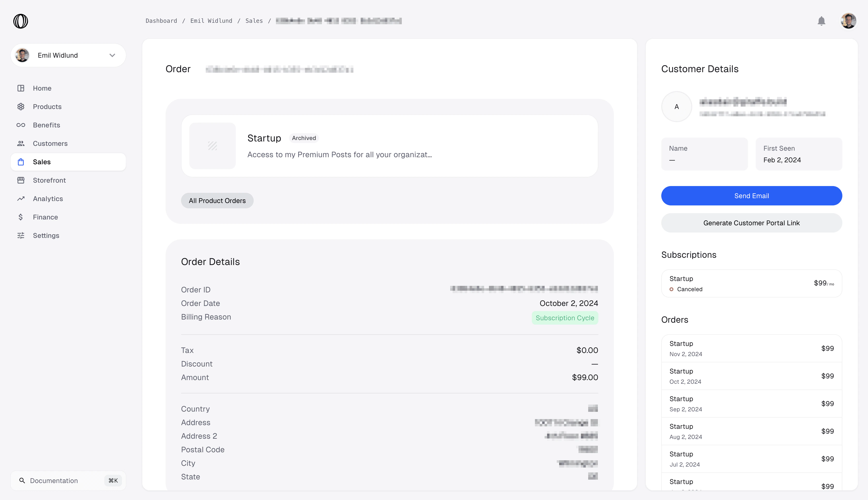
Task: Open the Customers menu item
Action: click(x=50, y=144)
